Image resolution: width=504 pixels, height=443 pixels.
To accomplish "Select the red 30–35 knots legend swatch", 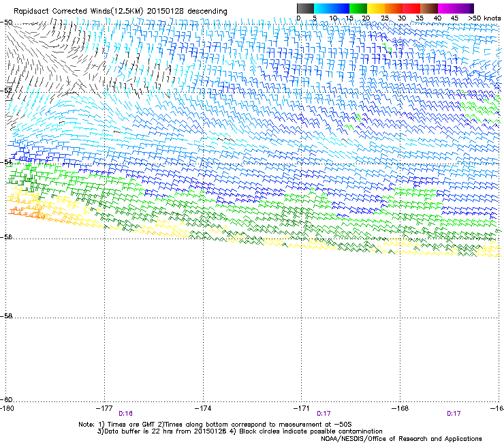I will 411,8.
